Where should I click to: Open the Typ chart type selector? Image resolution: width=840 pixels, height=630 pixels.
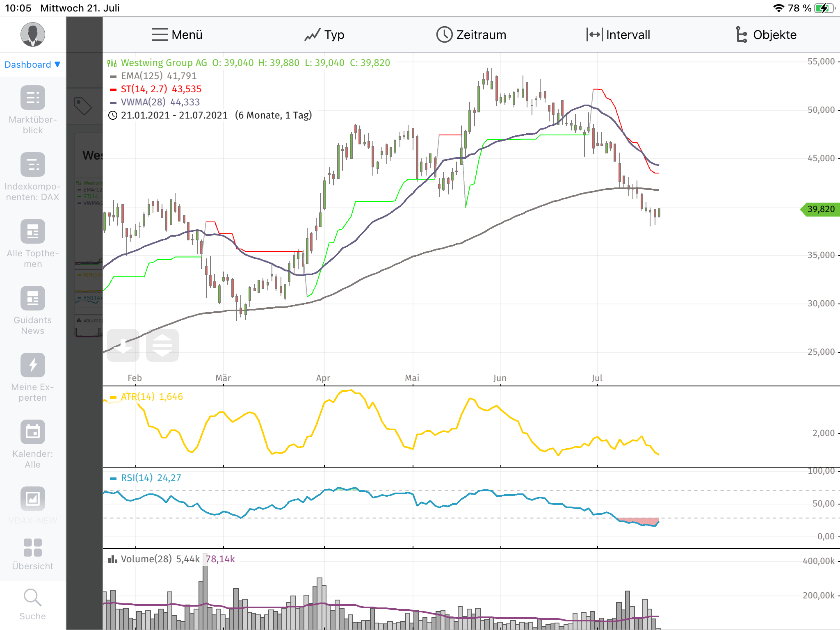[x=324, y=35]
